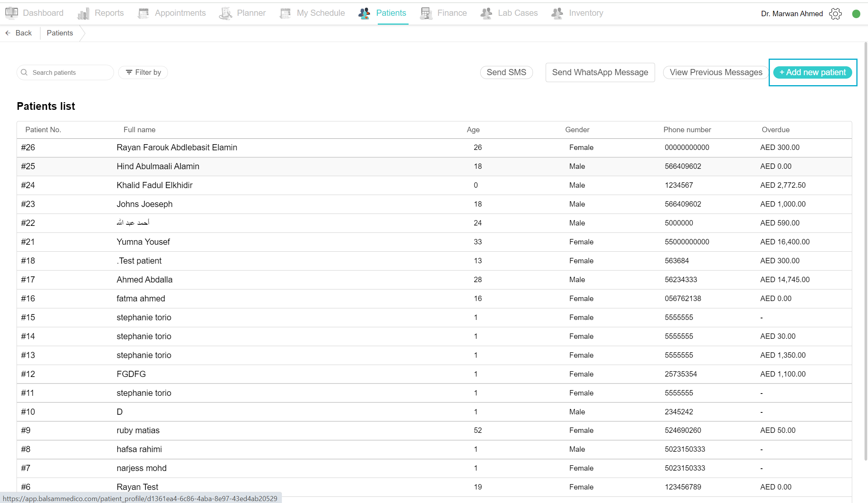
Task: Click the back arrow icon
Action: (x=8, y=33)
